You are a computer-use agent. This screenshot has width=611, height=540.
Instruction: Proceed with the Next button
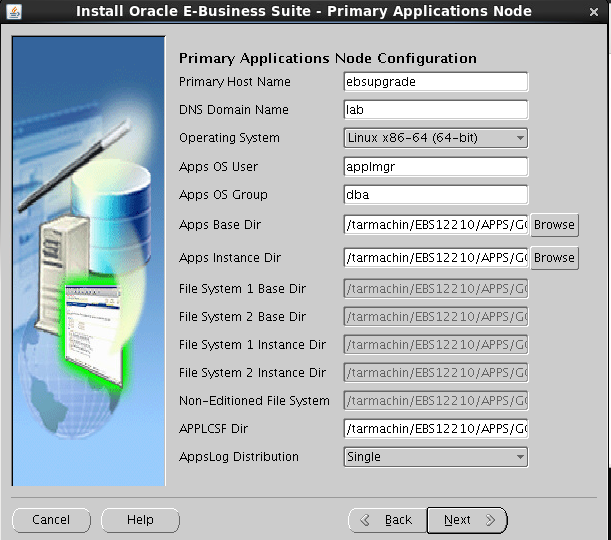click(x=467, y=520)
